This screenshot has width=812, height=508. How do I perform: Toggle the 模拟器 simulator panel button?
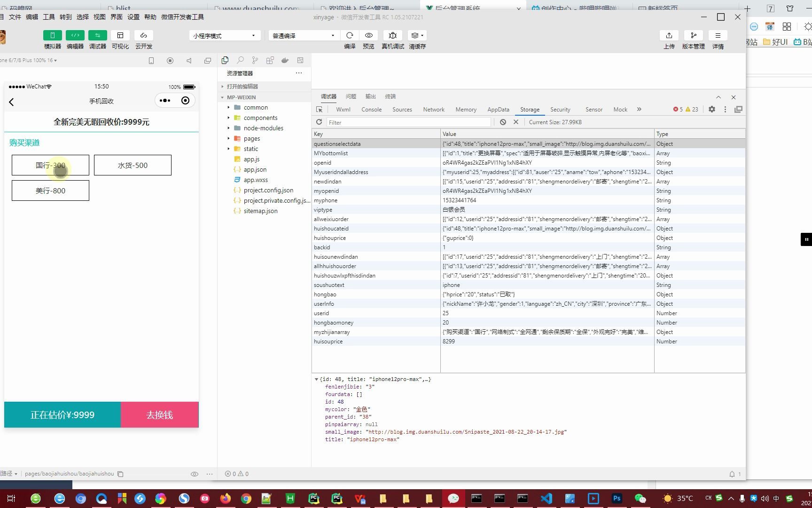click(52, 35)
